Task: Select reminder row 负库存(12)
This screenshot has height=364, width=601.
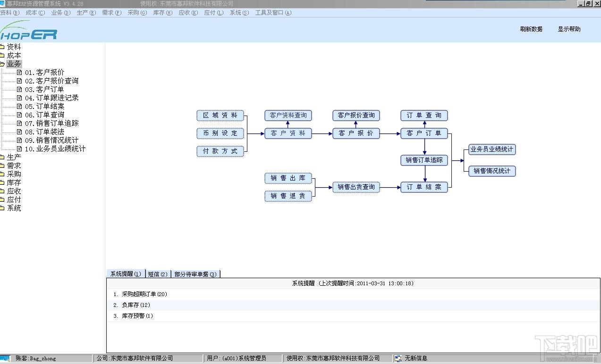Action: click(354, 305)
